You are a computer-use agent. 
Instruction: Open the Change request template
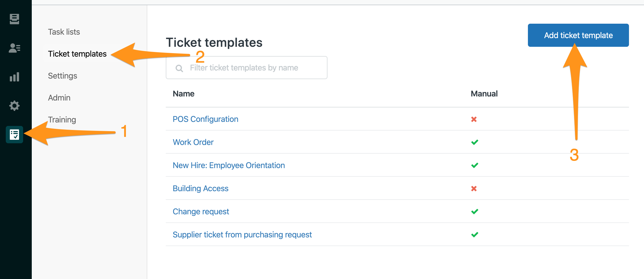click(x=201, y=211)
